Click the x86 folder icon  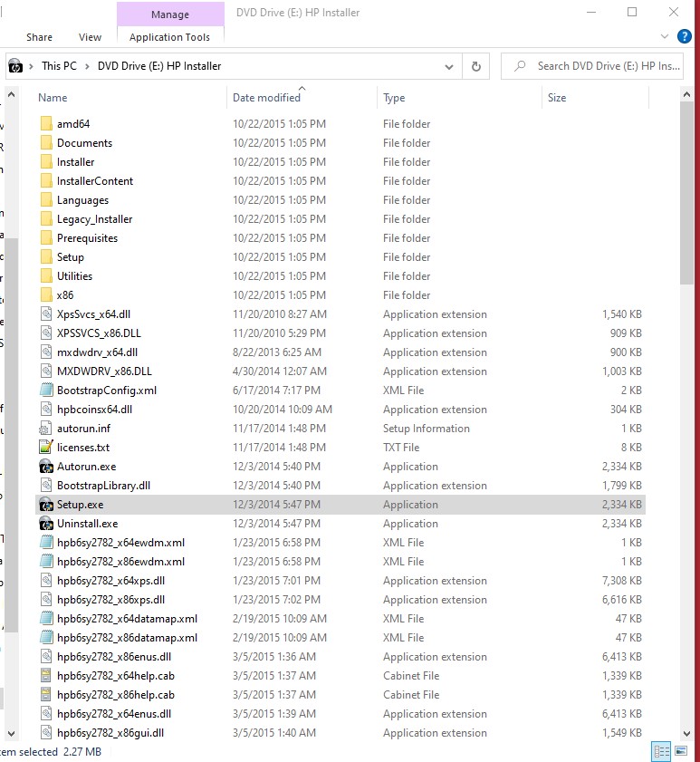[46, 294]
